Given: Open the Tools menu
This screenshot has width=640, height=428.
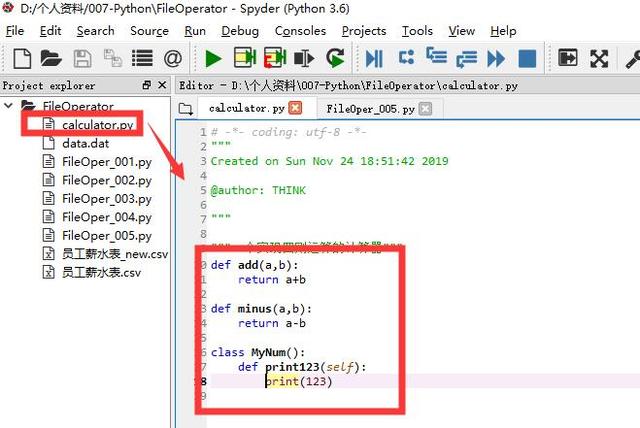Looking at the screenshot, I should pos(417,31).
